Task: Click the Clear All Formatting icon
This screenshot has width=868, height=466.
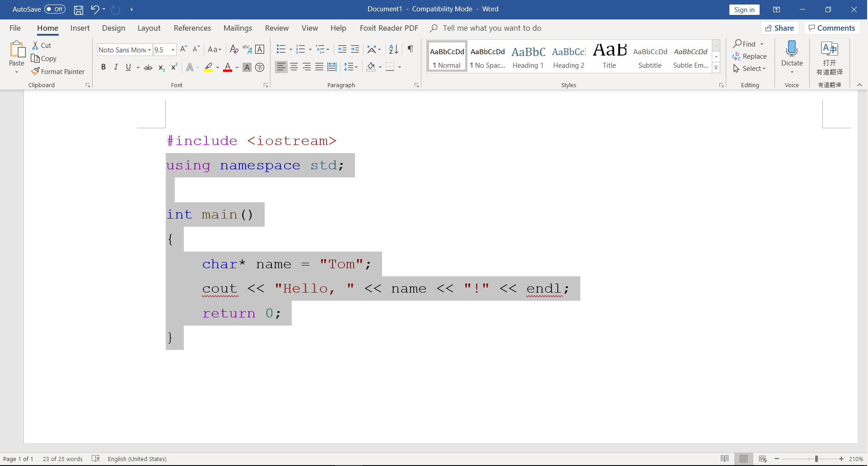Action: coord(234,49)
